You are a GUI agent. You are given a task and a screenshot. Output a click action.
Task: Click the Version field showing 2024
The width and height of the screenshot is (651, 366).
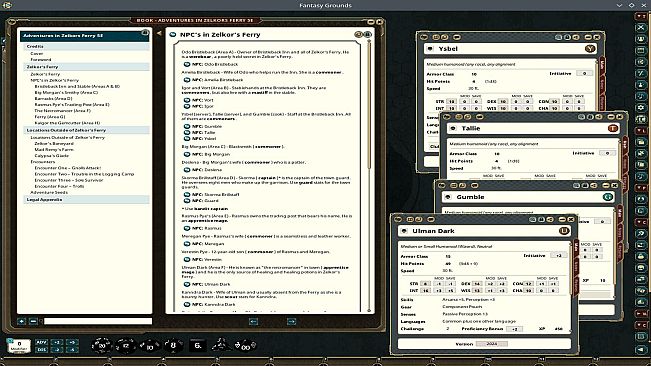[x=492, y=344]
